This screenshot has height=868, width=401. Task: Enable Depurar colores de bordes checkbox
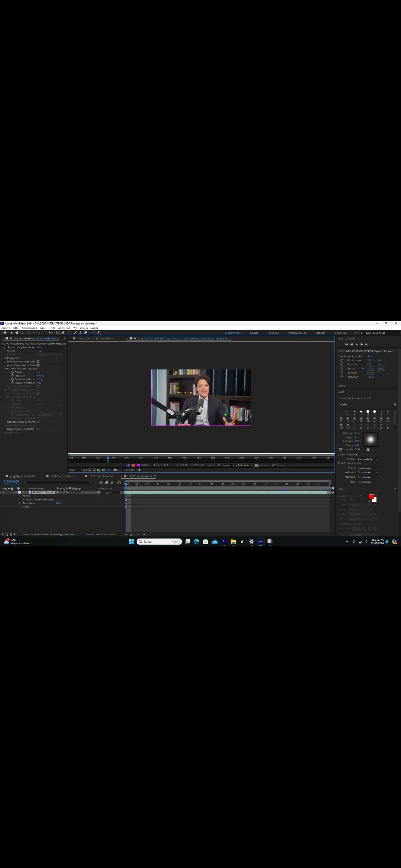[x=38, y=429]
